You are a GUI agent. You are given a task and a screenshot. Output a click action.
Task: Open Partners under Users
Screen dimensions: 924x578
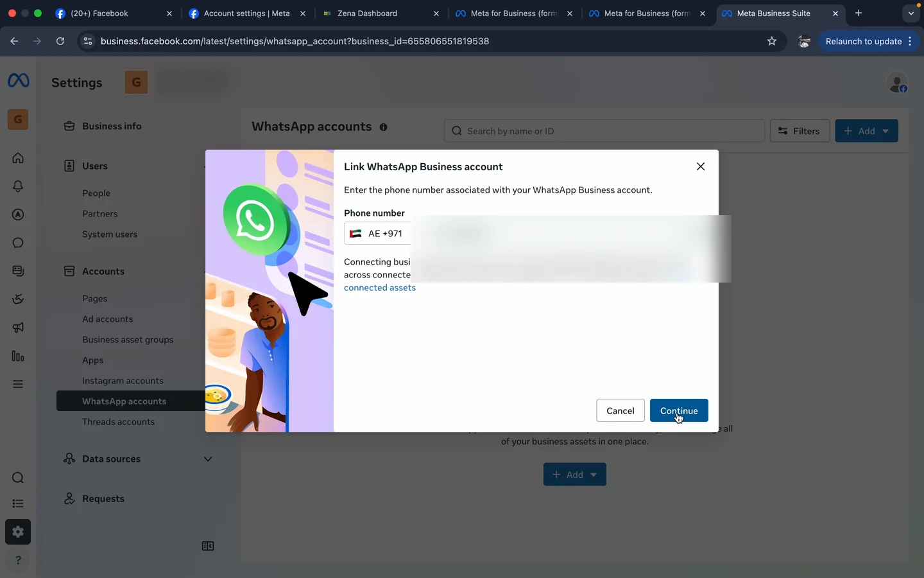100,214
